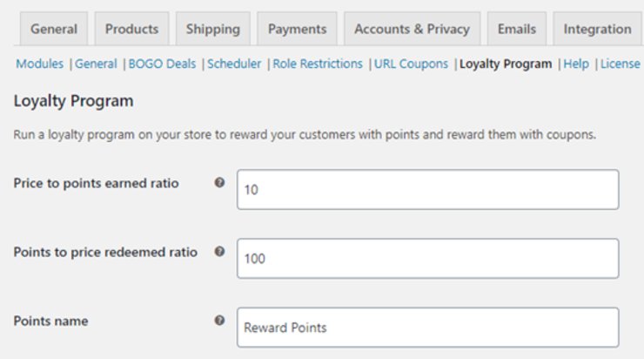Open Accounts & Privacy tab
Screen dimensions: 644x359
[412, 29]
